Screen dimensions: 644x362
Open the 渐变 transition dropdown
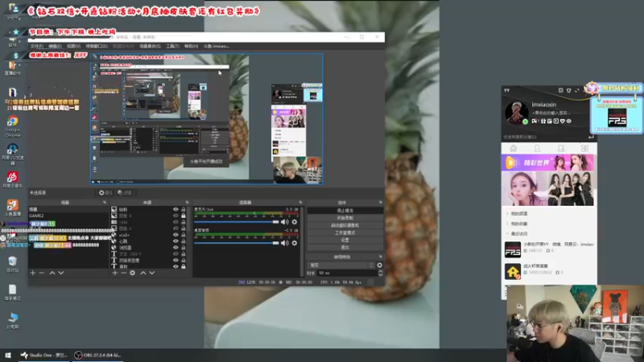click(341, 265)
